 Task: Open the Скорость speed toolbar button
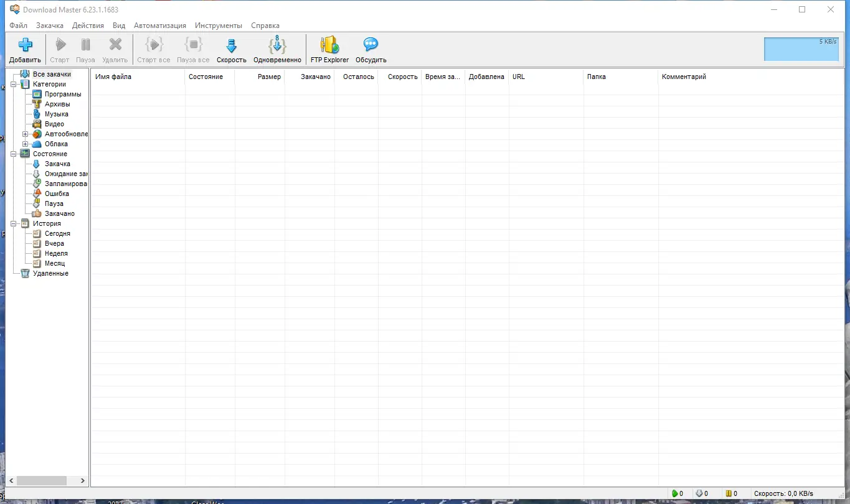232,50
